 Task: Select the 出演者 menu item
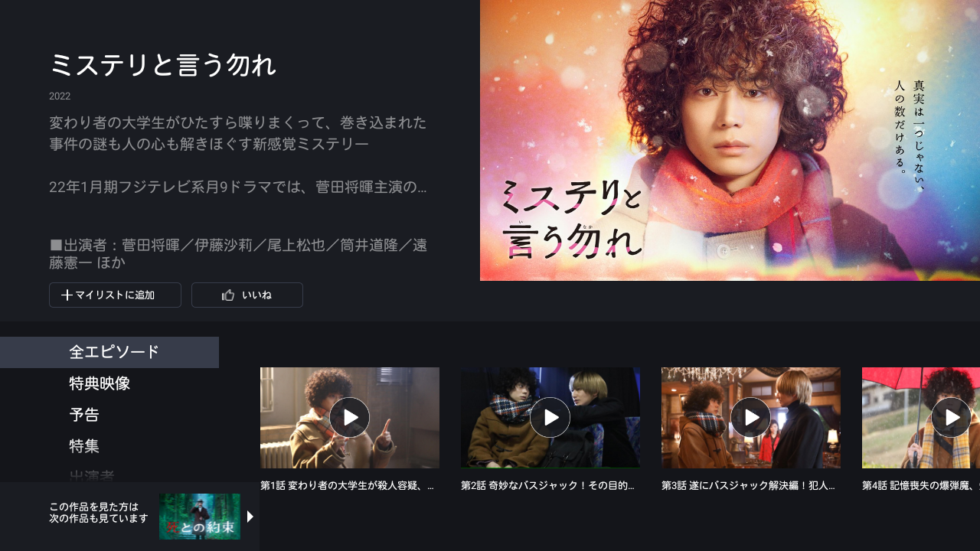pyautogui.click(x=92, y=476)
